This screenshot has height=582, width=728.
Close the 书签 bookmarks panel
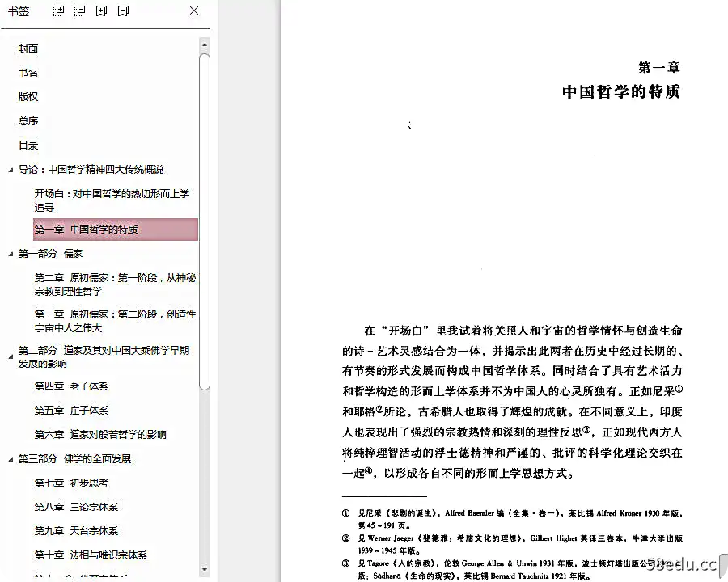[x=194, y=11]
